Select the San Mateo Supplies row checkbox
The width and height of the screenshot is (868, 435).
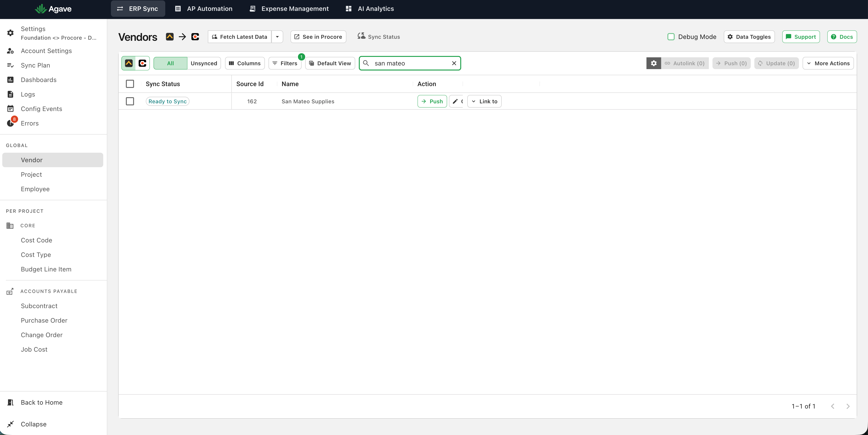point(130,101)
